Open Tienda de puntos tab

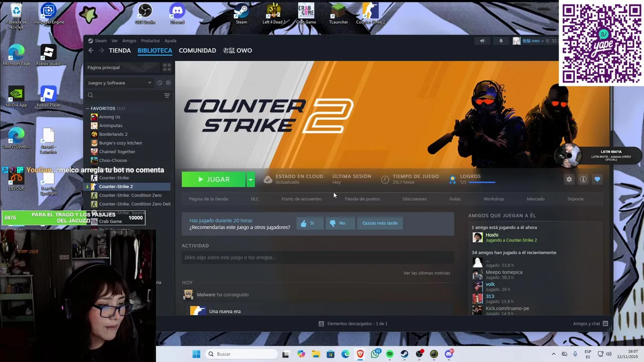pyautogui.click(x=362, y=199)
